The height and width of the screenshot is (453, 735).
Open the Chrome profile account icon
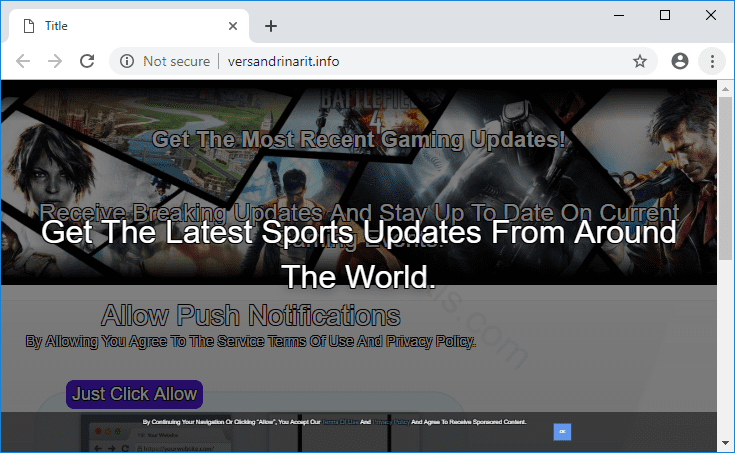680,61
